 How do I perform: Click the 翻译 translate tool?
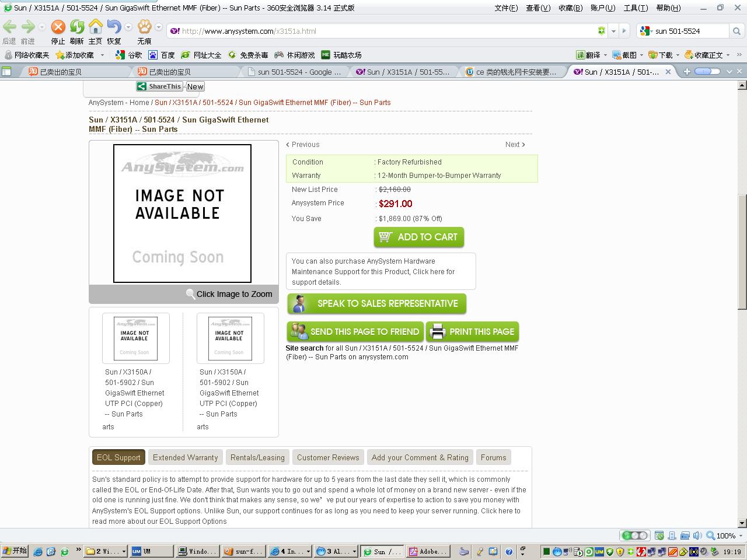click(x=588, y=55)
